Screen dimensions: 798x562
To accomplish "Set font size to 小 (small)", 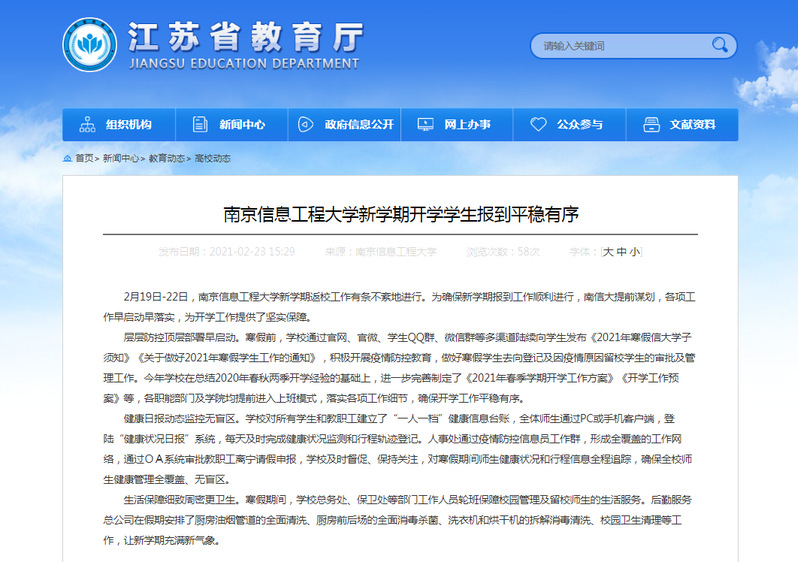I will coord(634,252).
